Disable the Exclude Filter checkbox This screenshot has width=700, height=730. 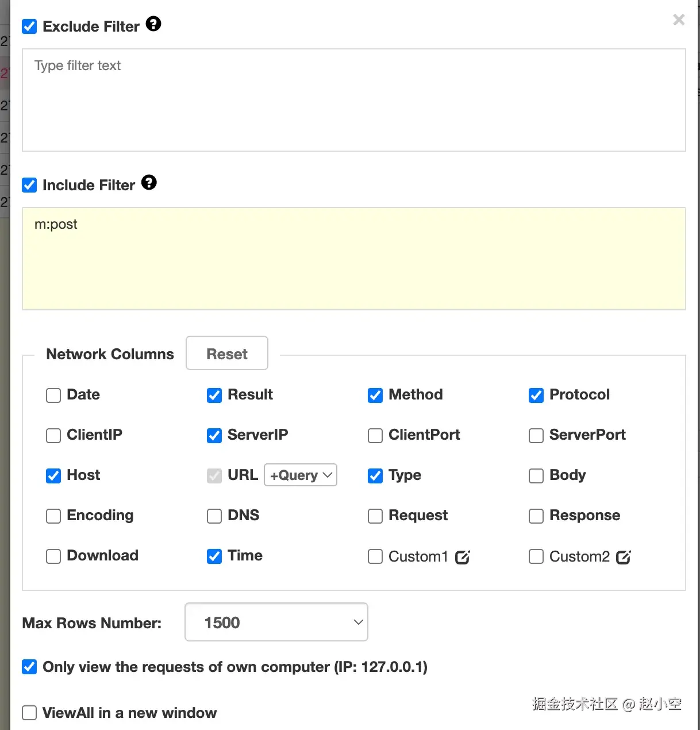click(29, 26)
